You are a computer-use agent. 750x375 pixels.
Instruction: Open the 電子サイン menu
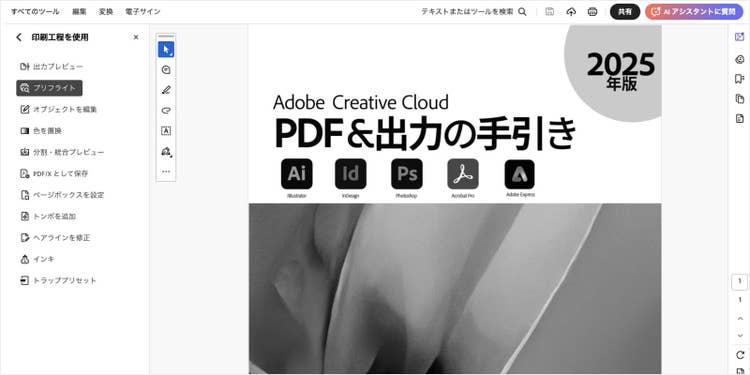pyautogui.click(x=143, y=11)
